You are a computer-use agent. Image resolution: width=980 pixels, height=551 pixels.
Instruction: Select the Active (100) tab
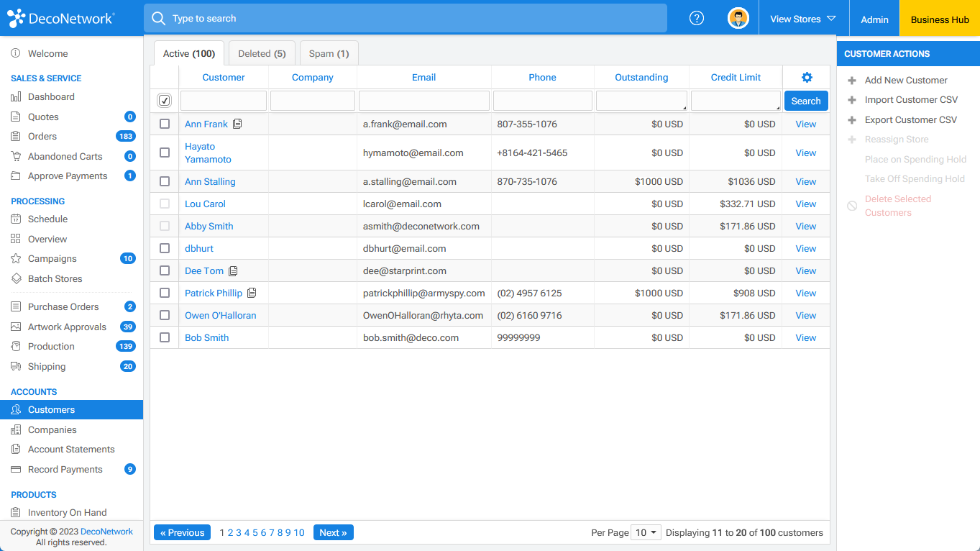(189, 53)
